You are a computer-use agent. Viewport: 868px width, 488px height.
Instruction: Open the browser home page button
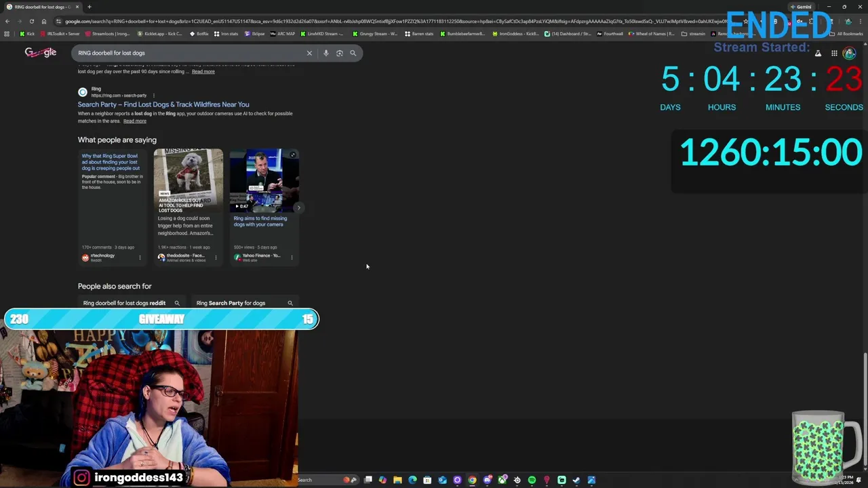44,21
